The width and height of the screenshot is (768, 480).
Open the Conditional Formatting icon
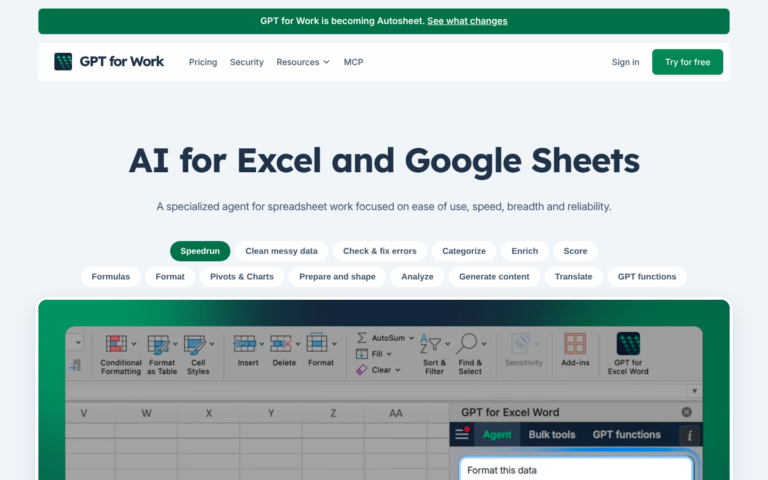pos(116,344)
